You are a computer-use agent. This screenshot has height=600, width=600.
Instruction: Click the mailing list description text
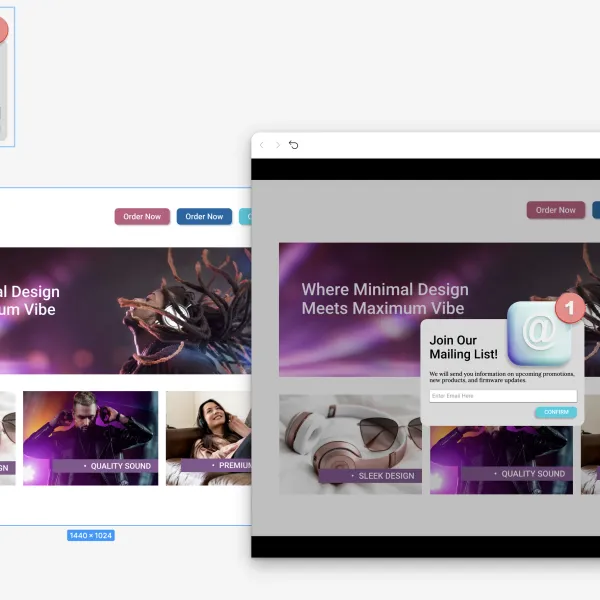click(502, 377)
